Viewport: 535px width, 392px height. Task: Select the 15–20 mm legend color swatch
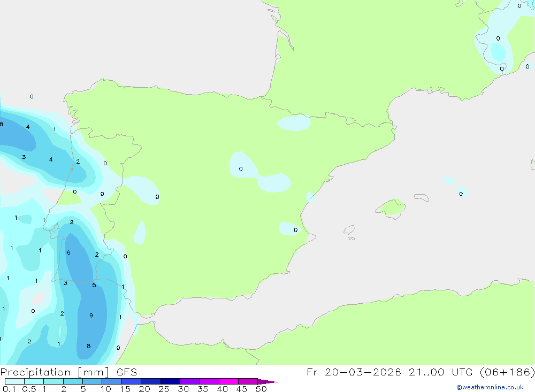tap(132, 381)
